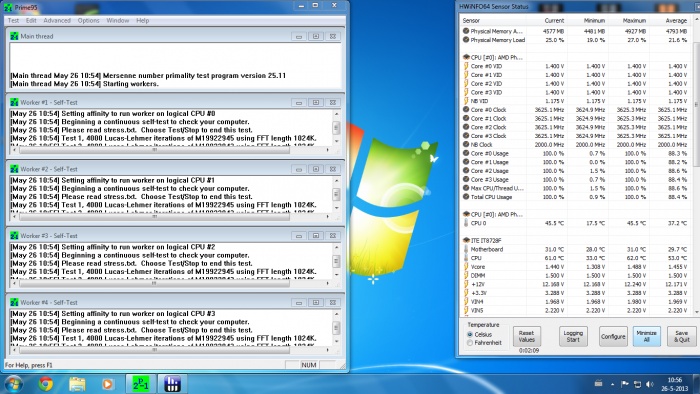The height and width of the screenshot is (394, 700).
Task: Select the NB Clock sensor row icon
Action: click(x=466, y=145)
